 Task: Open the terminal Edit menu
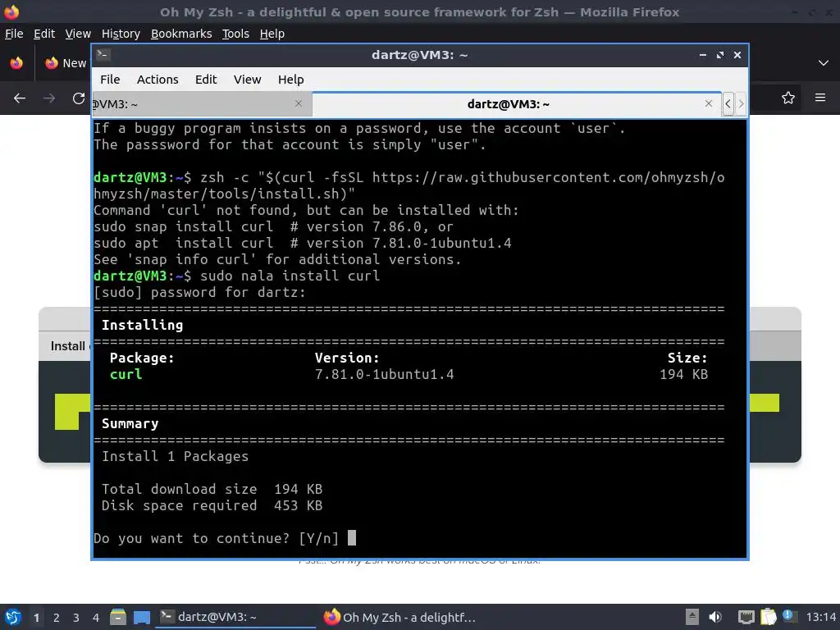(206, 80)
